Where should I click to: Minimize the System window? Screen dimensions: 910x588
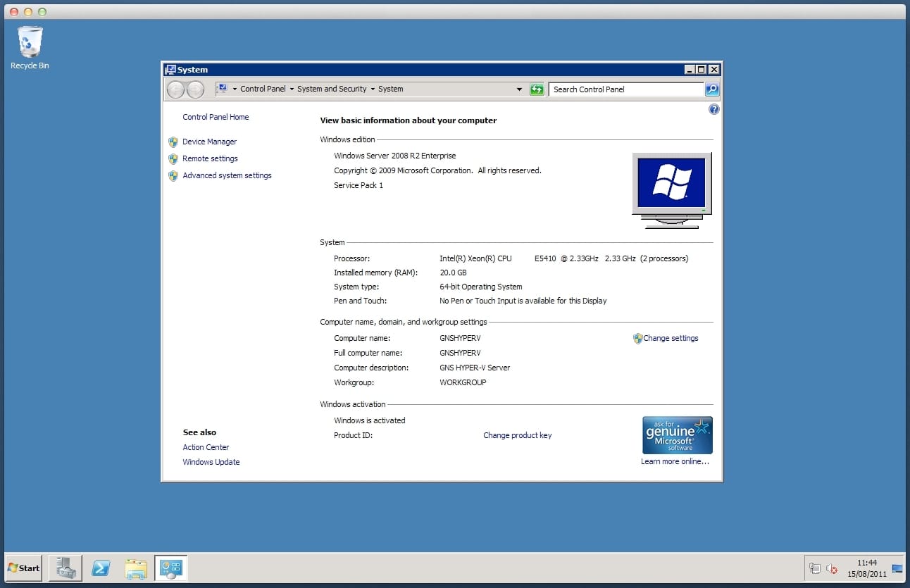coord(689,70)
